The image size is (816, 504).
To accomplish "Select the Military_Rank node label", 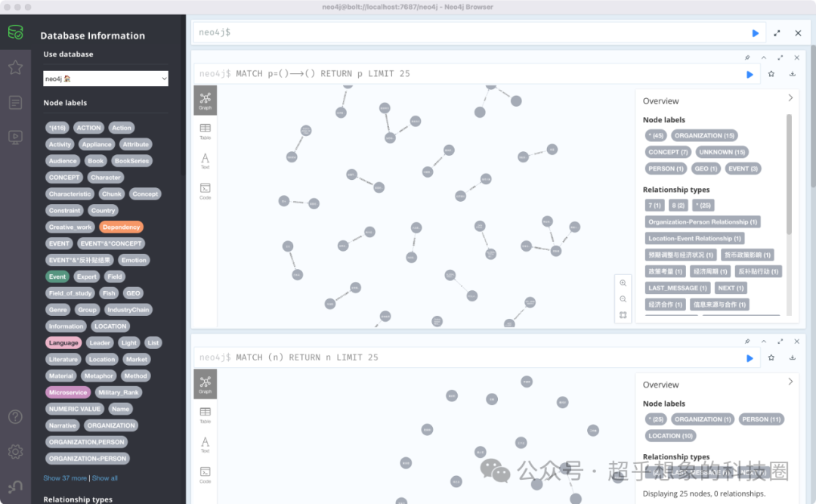I will tap(118, 392).
